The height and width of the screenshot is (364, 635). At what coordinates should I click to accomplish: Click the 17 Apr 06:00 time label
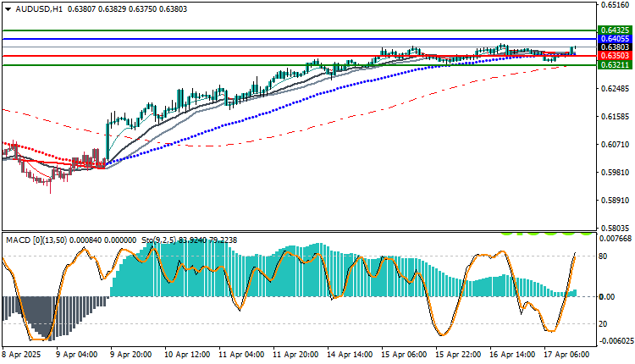tap(567, 355)
